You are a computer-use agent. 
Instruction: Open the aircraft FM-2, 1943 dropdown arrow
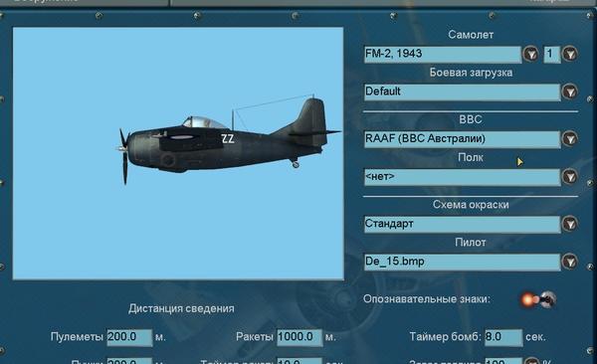coord(530,54)
